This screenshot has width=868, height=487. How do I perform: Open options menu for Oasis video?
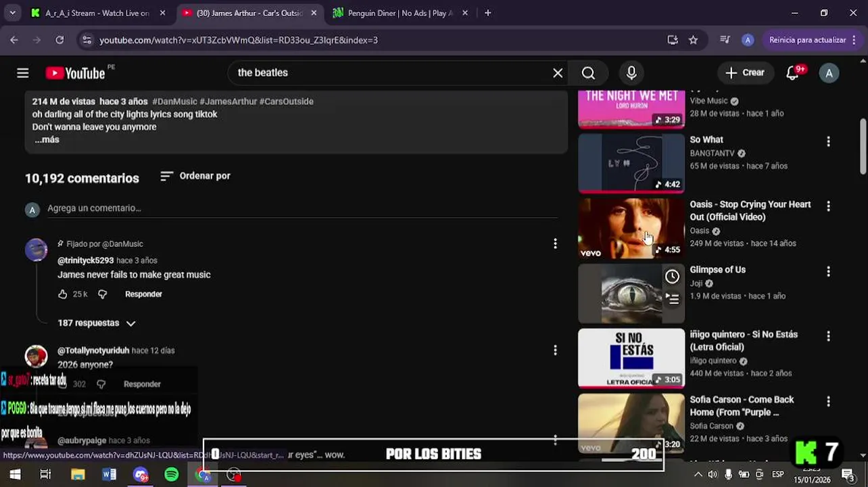click(828, 206)
